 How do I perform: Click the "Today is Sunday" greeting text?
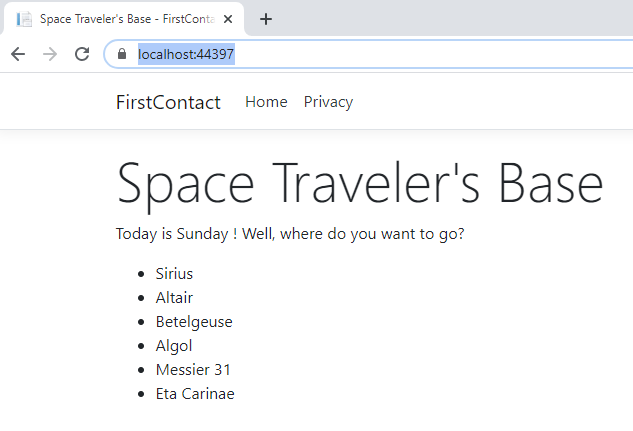click(290, 234)
